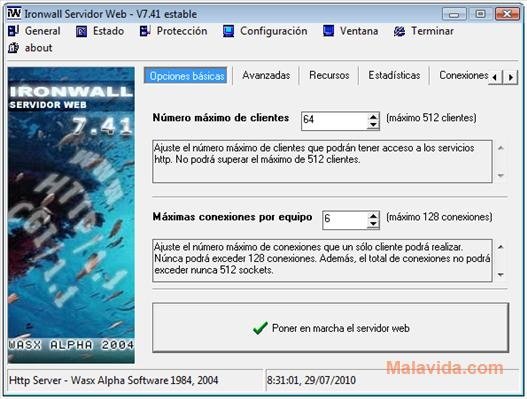
Task: Decrease max connections per machine
Action: [373, 224]
